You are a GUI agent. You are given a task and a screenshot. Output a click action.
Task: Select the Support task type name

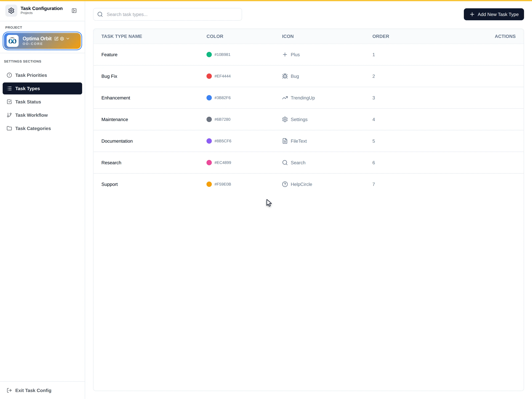(109, 185)
